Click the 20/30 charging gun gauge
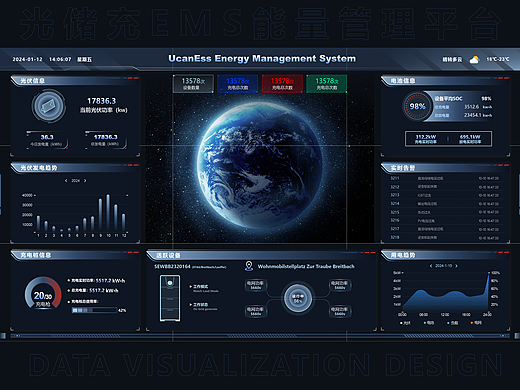The width and height of the screenshot is (520, 390). tap(43, 294)
